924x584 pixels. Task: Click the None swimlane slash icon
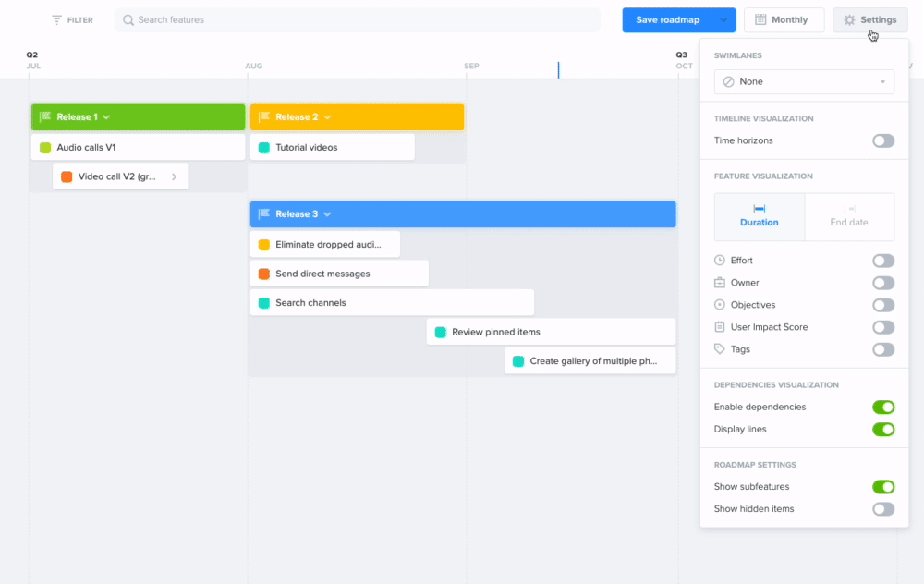click(x=728, y=81)
